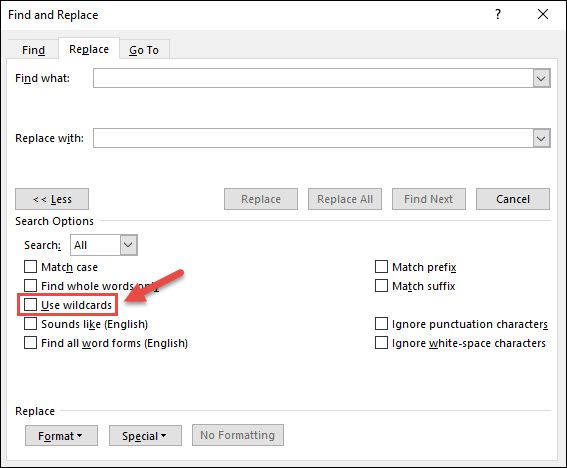Enable Sounds like (English) option
The image size is (567, 468).
pyautogui.click(x=30, y=323)
